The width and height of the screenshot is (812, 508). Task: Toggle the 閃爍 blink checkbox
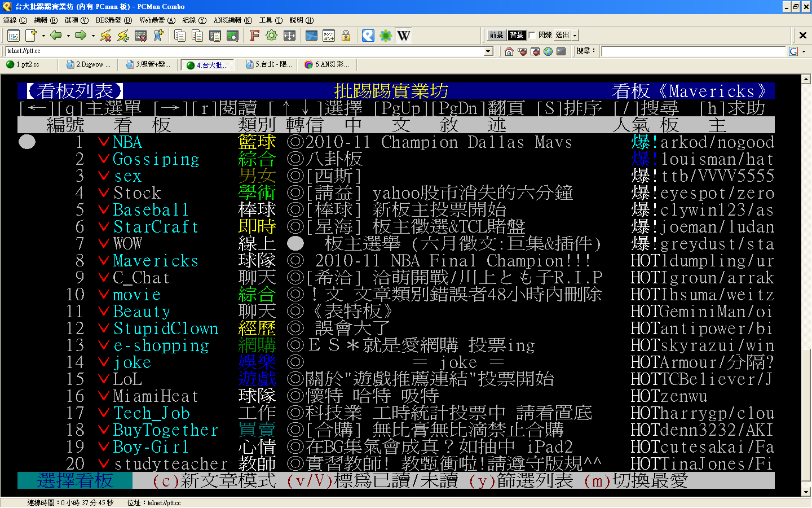click(x=532, y=35)
